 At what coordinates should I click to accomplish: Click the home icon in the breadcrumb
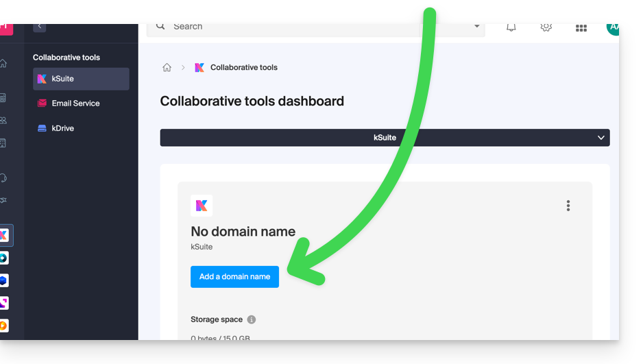click(167, 67)
